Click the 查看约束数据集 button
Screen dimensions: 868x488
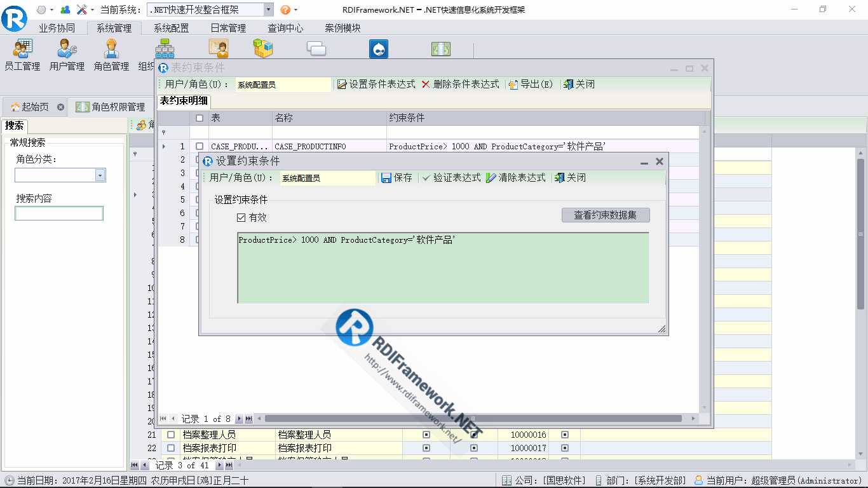[606, 215]
